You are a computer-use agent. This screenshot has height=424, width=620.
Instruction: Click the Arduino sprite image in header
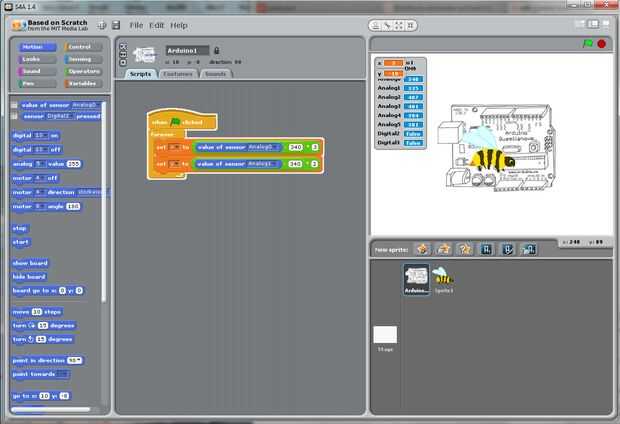144,55
